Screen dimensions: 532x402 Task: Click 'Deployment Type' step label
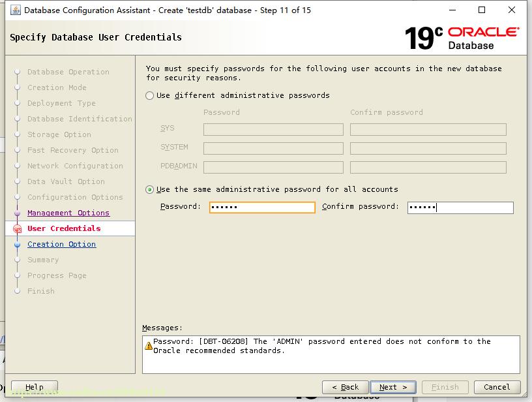61,103
